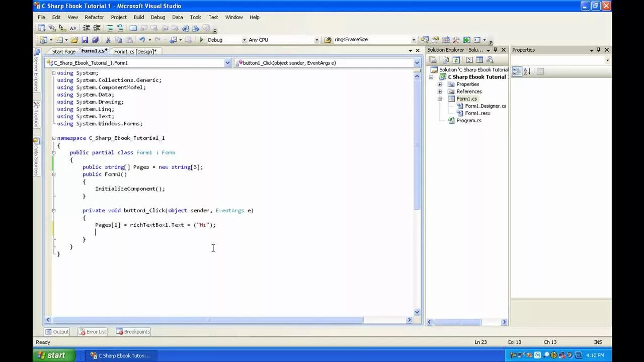Select Program.cs in Solution Explorer
This screenshot has width=644, height=362.
point(468,121)
